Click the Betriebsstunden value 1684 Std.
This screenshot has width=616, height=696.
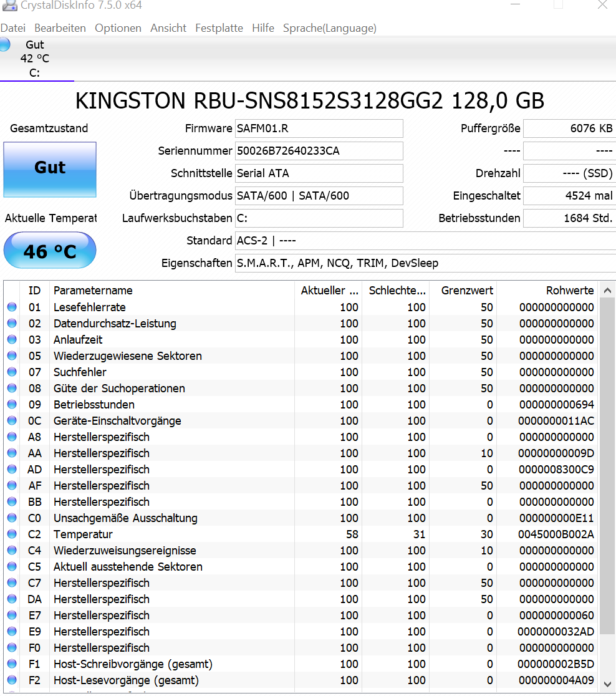(x=569, y=218)
